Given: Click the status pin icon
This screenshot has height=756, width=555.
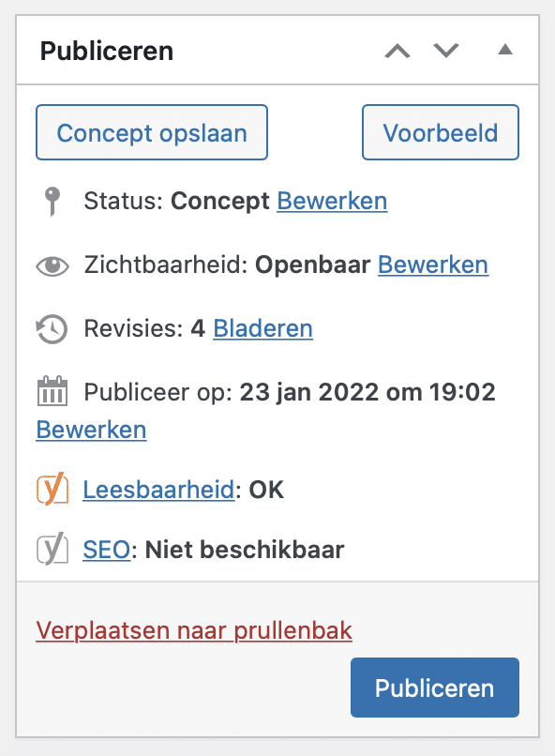Looking at the screenshot, I should pos(52,201).
